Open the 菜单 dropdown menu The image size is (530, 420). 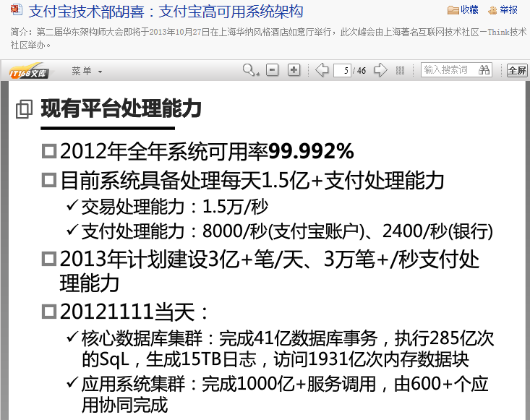point(87,71)
